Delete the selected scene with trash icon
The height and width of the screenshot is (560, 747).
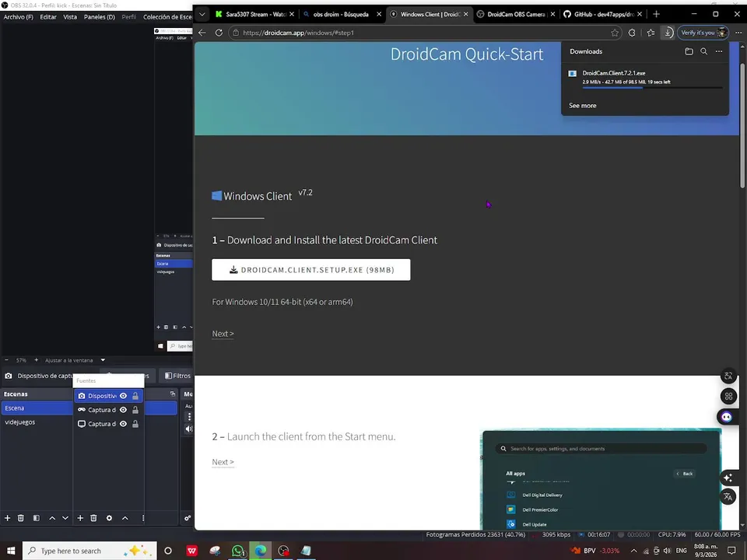click(x=20, y=518)
